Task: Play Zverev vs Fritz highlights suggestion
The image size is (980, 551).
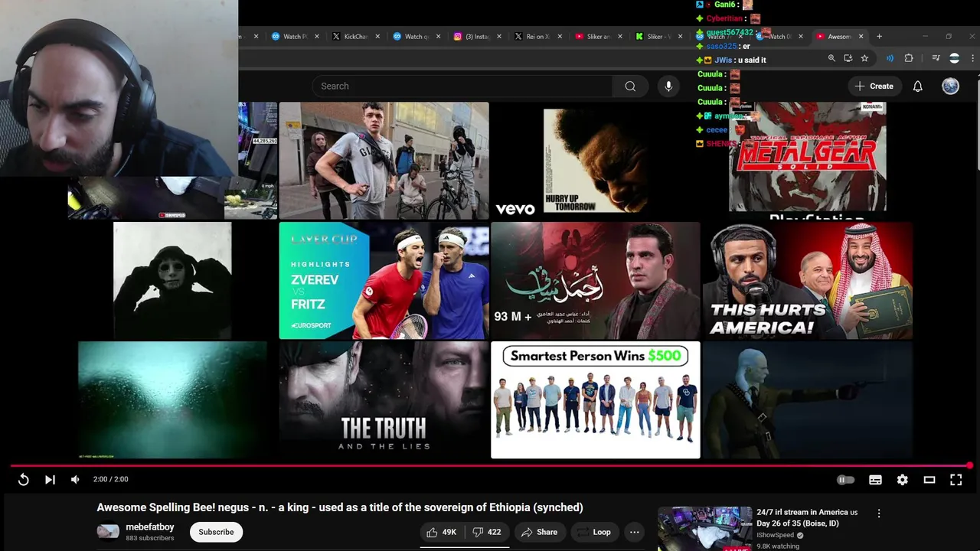Action: pyautogui.click(x=384, y=281)
